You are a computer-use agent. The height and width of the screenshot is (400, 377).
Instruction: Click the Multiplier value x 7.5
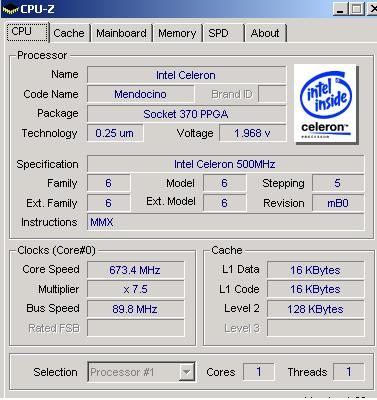135,289
